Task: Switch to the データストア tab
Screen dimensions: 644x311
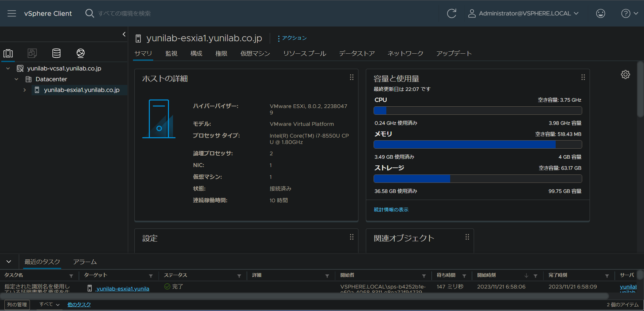Action: click(x=357, y=53)
